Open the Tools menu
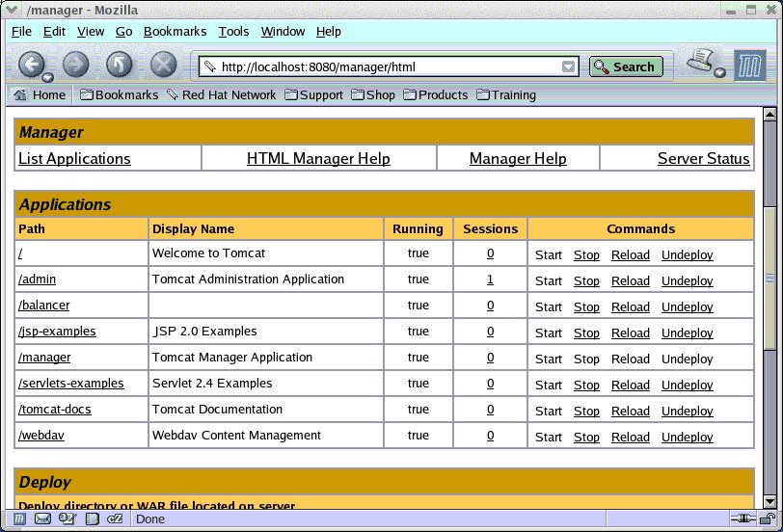The height and width of the screenshot is (532, 783). [x=233, y=32]
